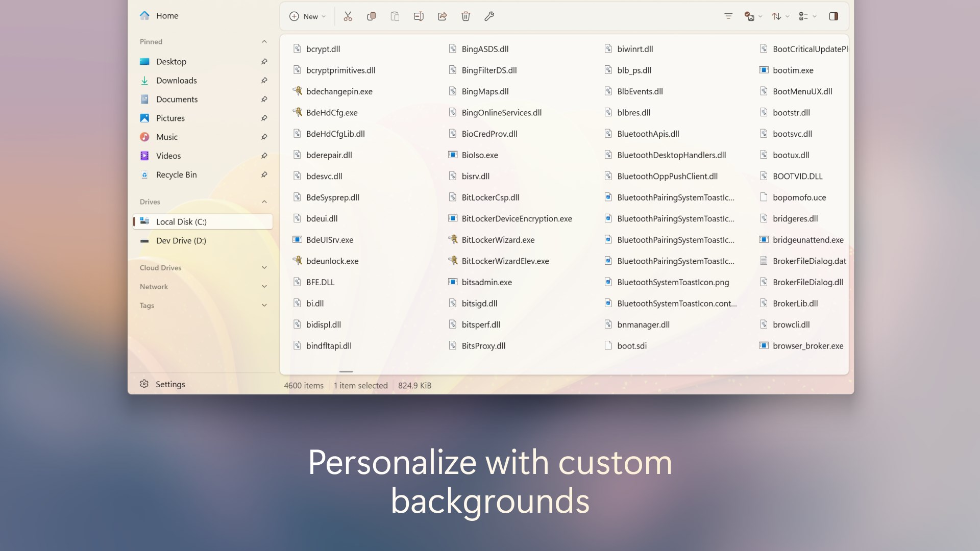This screenshot has height=551, width=980.
Task: Click the Delete trash icon
Action: 465,16
